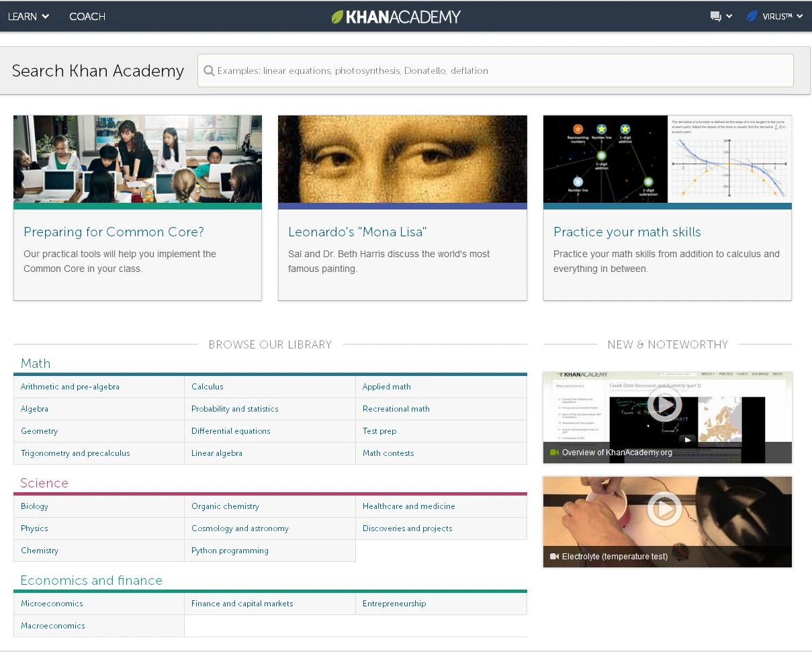Open the Macroeconomics course link

52,626
